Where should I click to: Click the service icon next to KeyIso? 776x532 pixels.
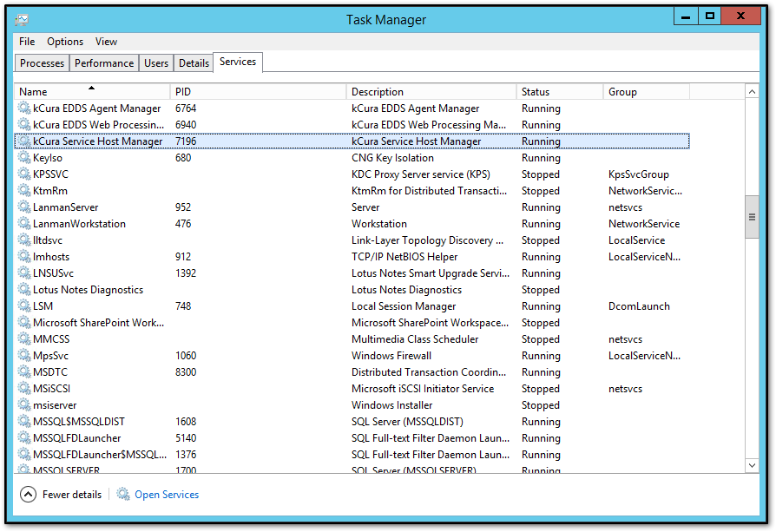point(23,157)
